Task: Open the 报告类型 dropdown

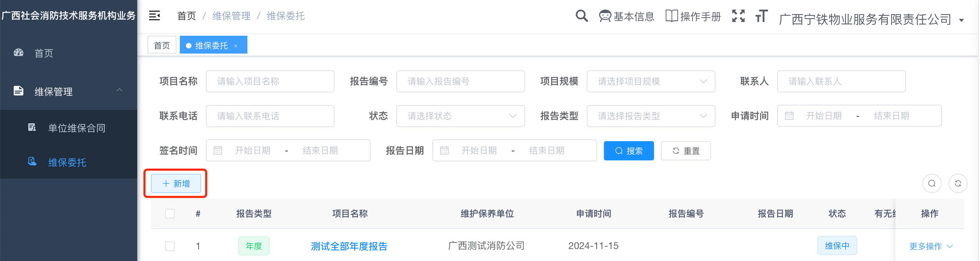Action: [651, 116]
